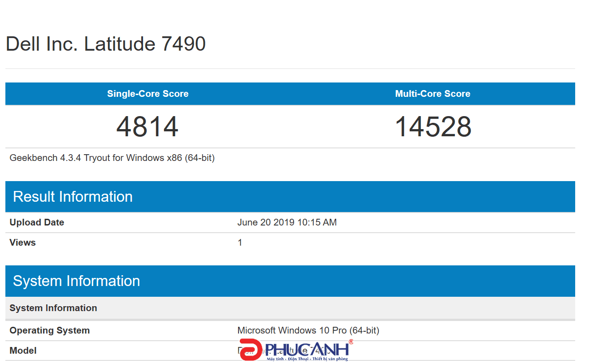Click the gray System Information subheader row
Viewport: 594px width, 364px height.
pos(290,308)
